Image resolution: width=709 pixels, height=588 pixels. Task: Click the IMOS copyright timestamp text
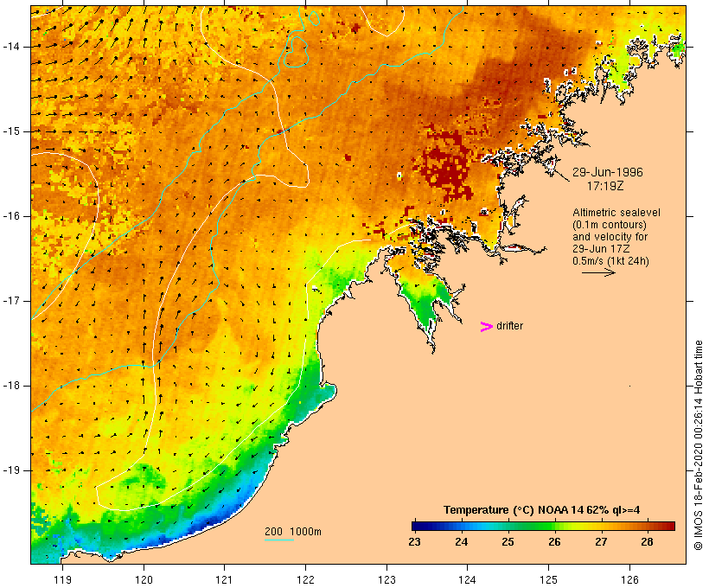tap(698, 445)
